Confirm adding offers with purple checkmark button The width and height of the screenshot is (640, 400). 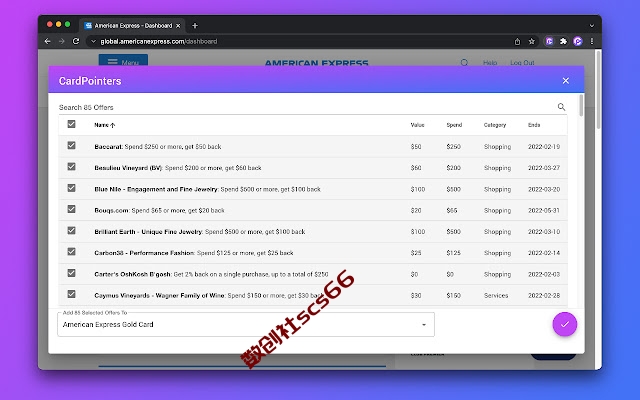[x=564, y=324]
